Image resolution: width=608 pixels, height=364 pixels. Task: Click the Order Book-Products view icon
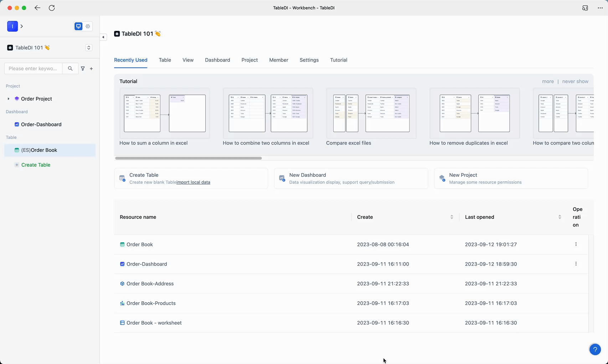122,303
